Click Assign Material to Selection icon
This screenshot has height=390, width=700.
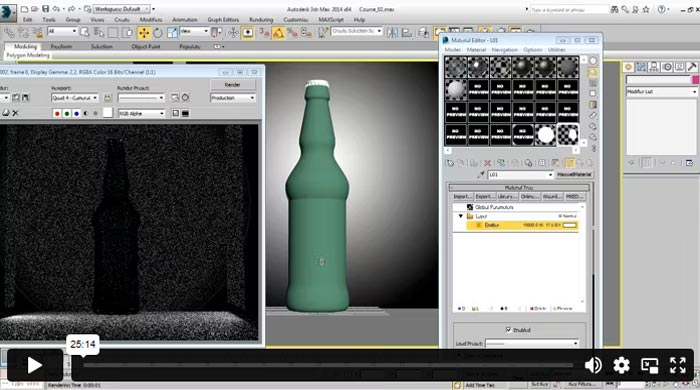(473, 163)
